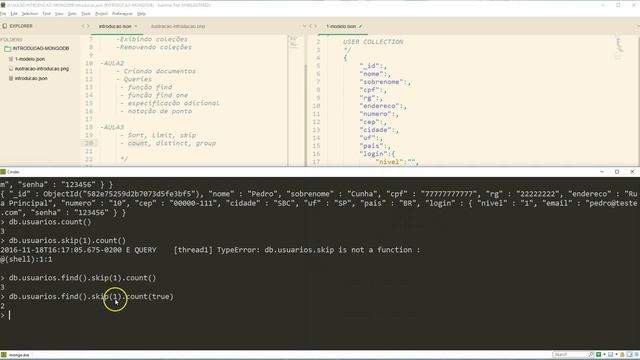Click the "-AULA2" heading line
This screenshot has height=360, width=640.
tap(112, 63)
